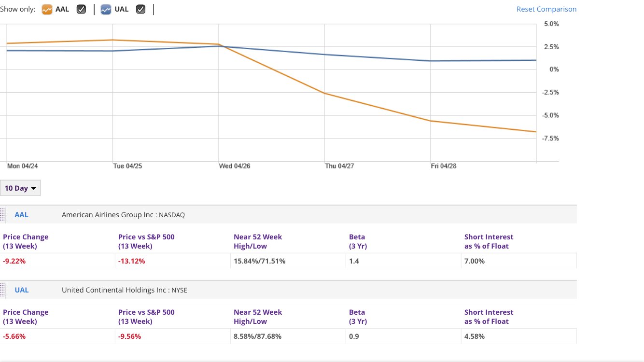The height and width of the screenshot is (362, 644).
Task: Click the 0% y-axis label
Action: pyautogui.click(x=554, y=70)
